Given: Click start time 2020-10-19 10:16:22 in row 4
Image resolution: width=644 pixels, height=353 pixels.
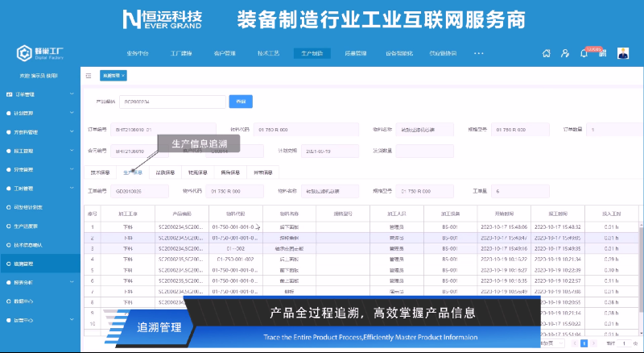Looking at the screenshot, I should click(x=504, y=260).
